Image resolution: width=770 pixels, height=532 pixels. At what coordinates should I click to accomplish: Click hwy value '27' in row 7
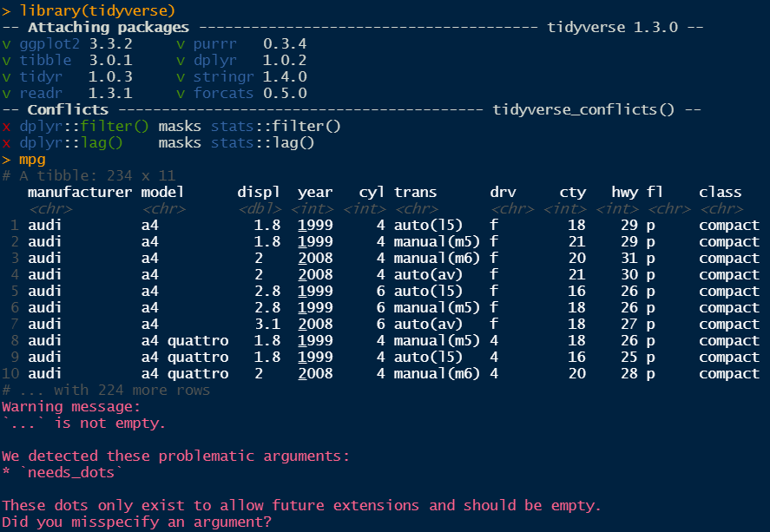click(629, 324)
